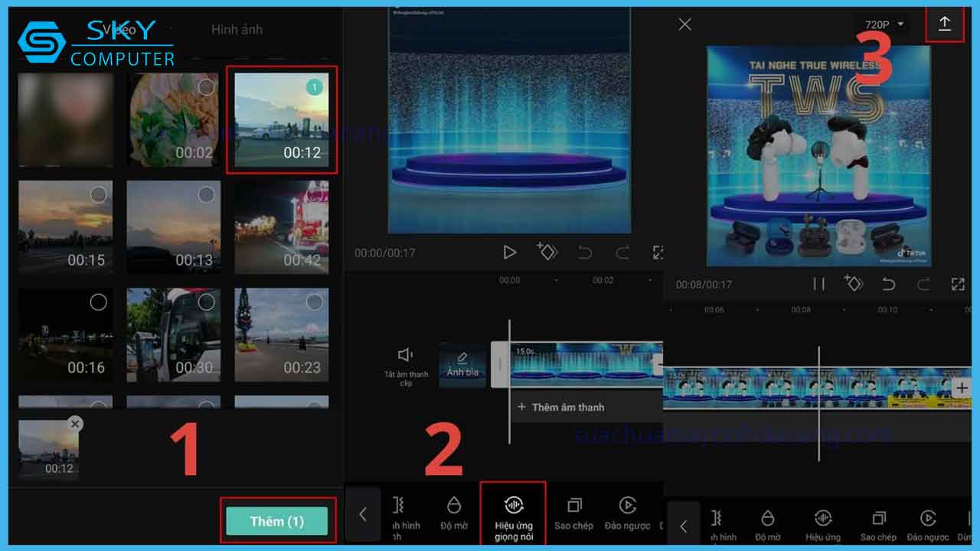This screenshot has height=551, width=980.
Task: Click the 00:02 mark on the timeline ruler
Action: [603, 280]
